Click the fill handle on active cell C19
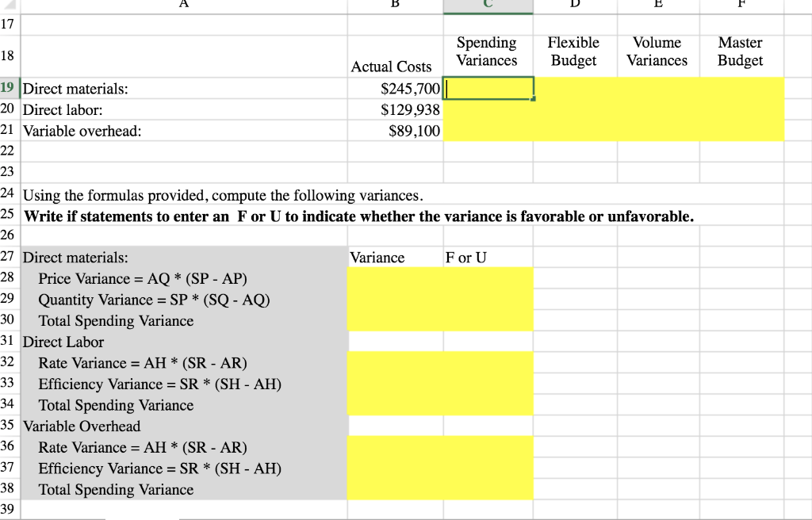Screen dimensions: 812x520 (x=534, y=100)
